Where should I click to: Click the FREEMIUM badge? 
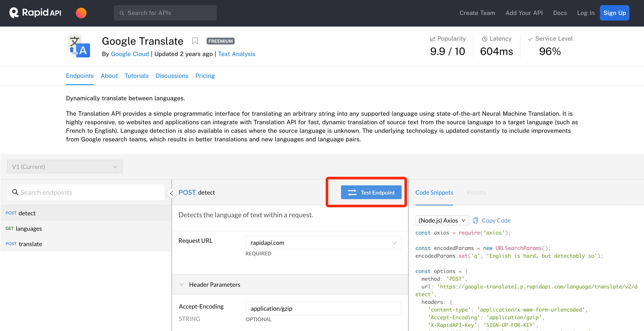tap(220, 41)
